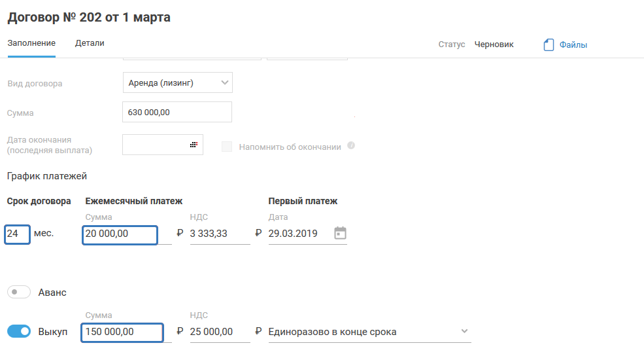This screenshot has height=356, width=644.
Task: Open calendar icon for Первый платеж date
Action: click(340, 233)
